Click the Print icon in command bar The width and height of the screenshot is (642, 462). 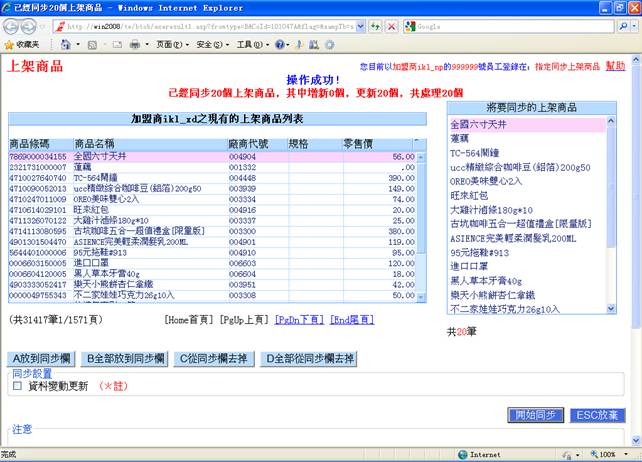pyautogui.click(x=134, y=45)
